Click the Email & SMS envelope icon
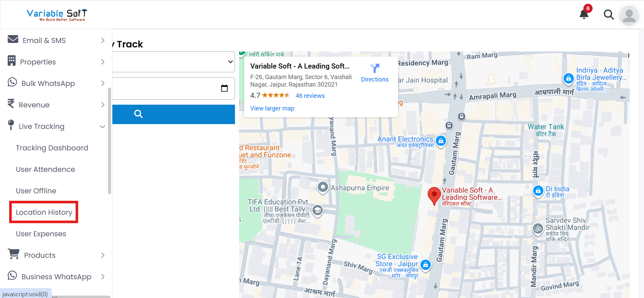This screenshot has width=644, height=298. (x=13, y=39)
